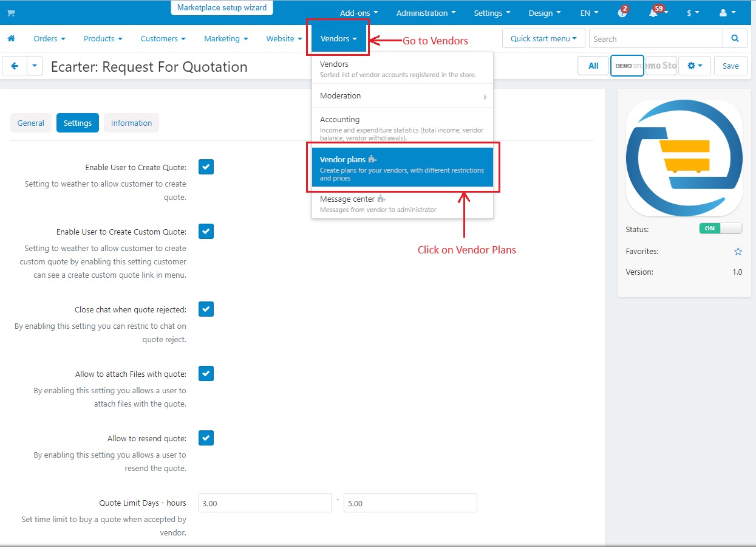Screen dimensions: 756x547
Task: Click the shopping cart icon in top bar
Action: click(11, 13)
